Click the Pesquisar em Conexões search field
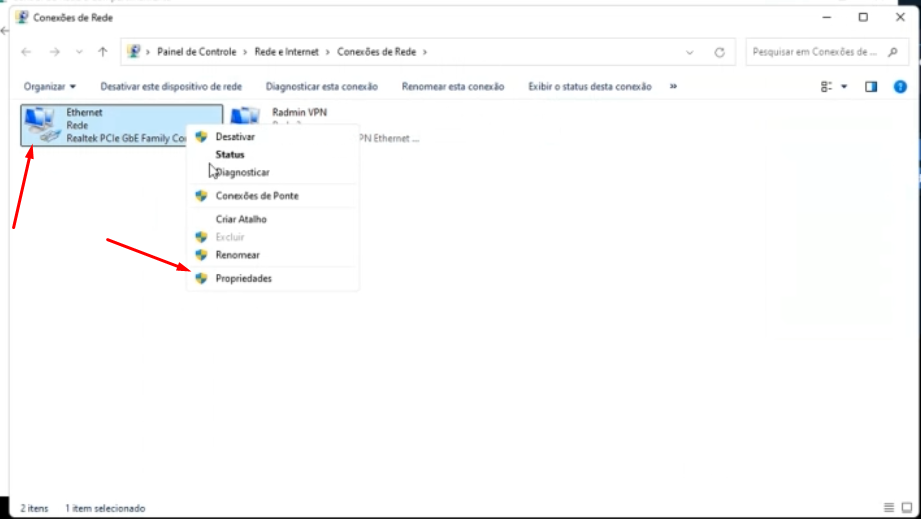 (815, 51)
